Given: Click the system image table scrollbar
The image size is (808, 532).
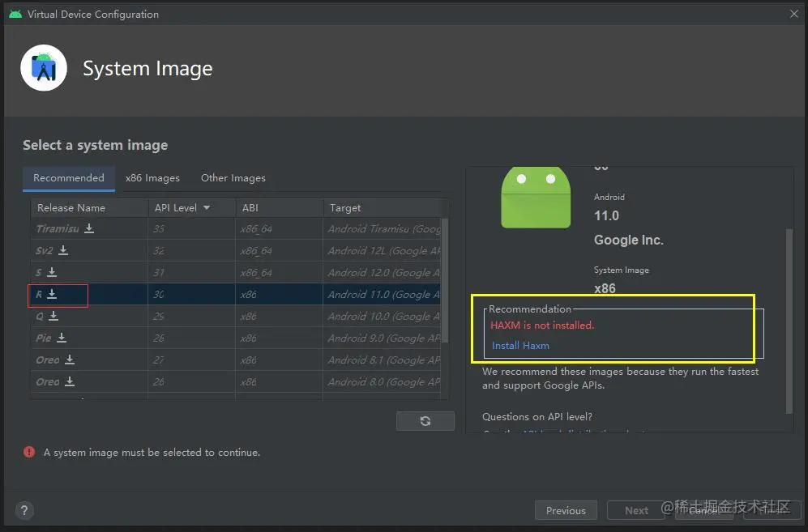Looking at the screenshot, I should tap(445, 281).
